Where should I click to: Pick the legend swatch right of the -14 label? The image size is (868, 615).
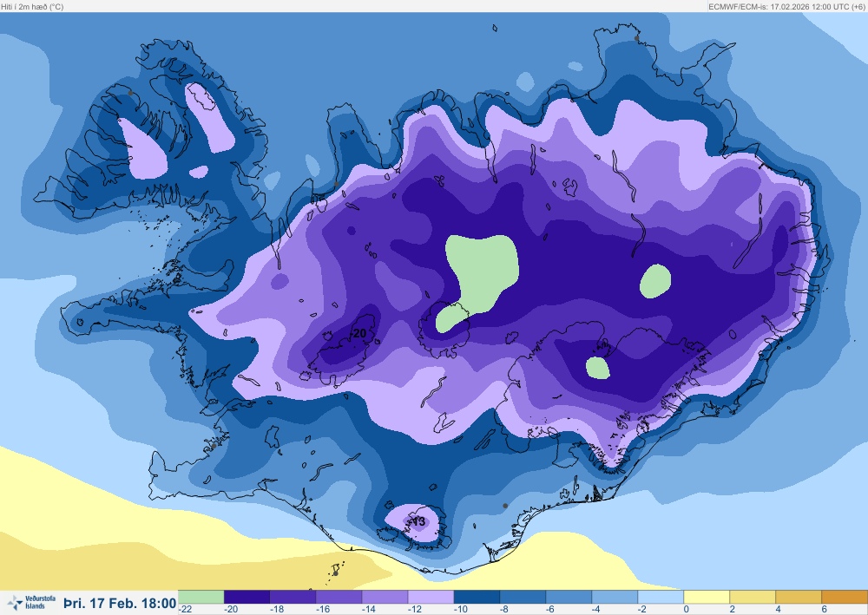point(385,597)
